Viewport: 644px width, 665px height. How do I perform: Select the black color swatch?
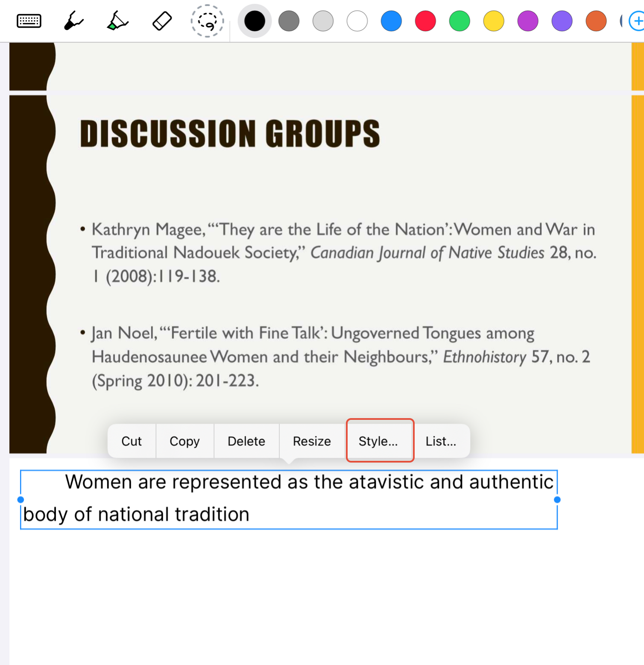point(255,21)
